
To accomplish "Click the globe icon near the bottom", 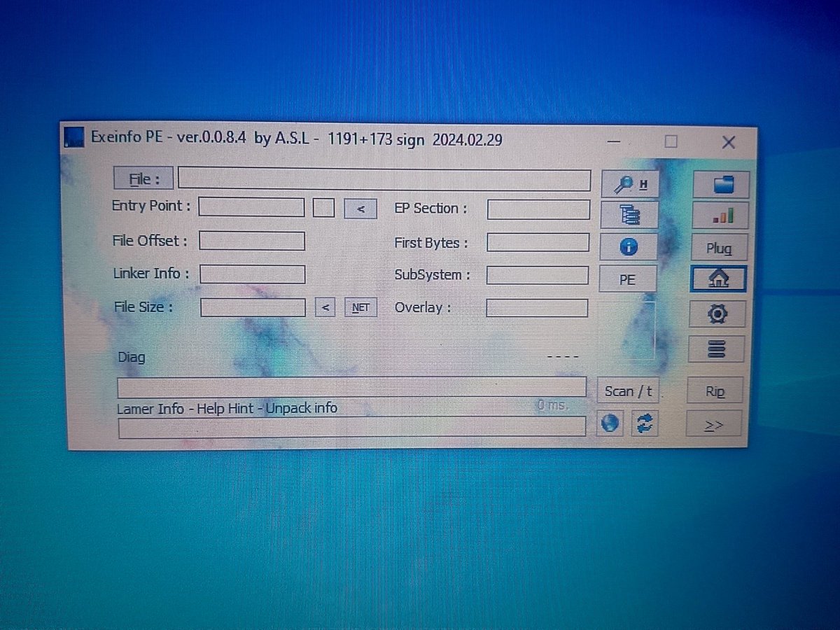I will point(610,423).
